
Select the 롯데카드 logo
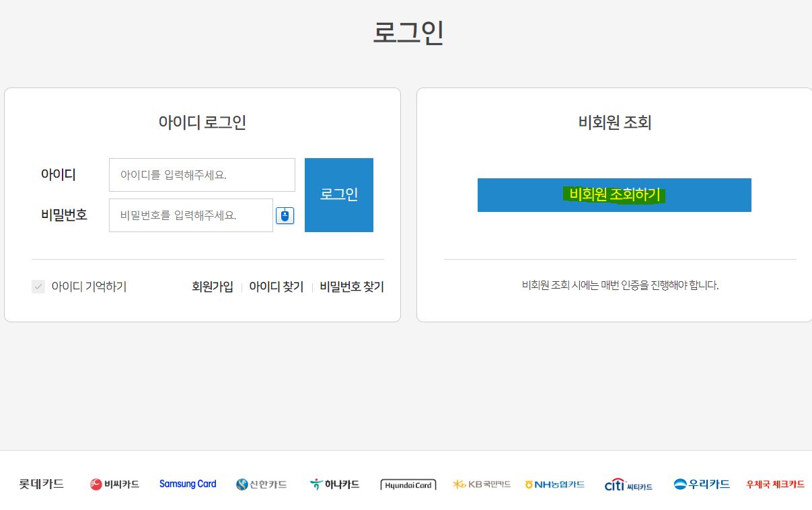(40, 484)
